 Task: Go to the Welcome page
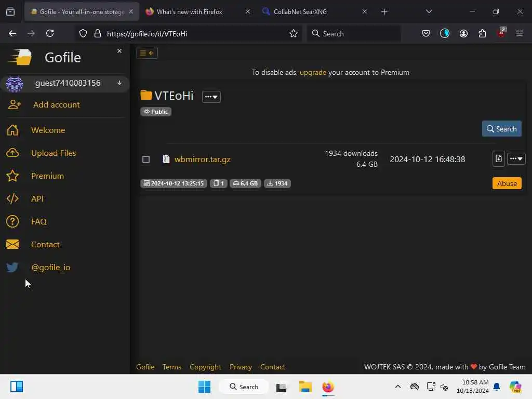[48, 130]
